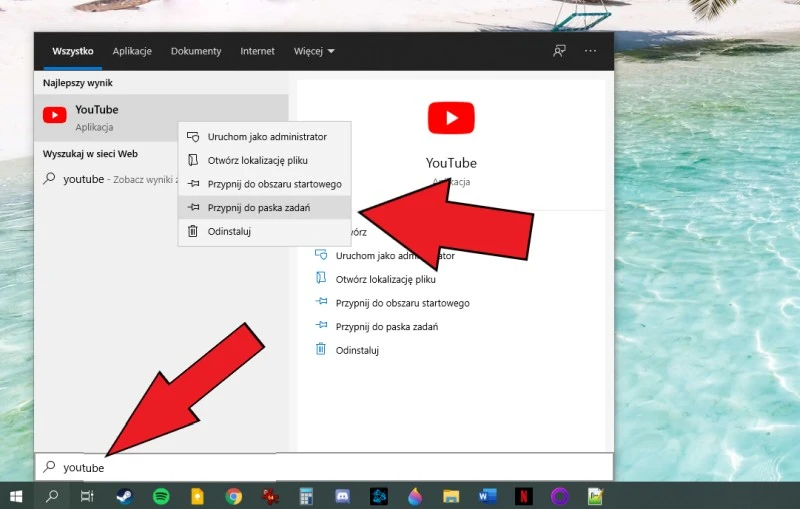The image size is (800, 509).
Task: Choose 'Odinstaluj' from the context menu
Action: click(264, 231)
